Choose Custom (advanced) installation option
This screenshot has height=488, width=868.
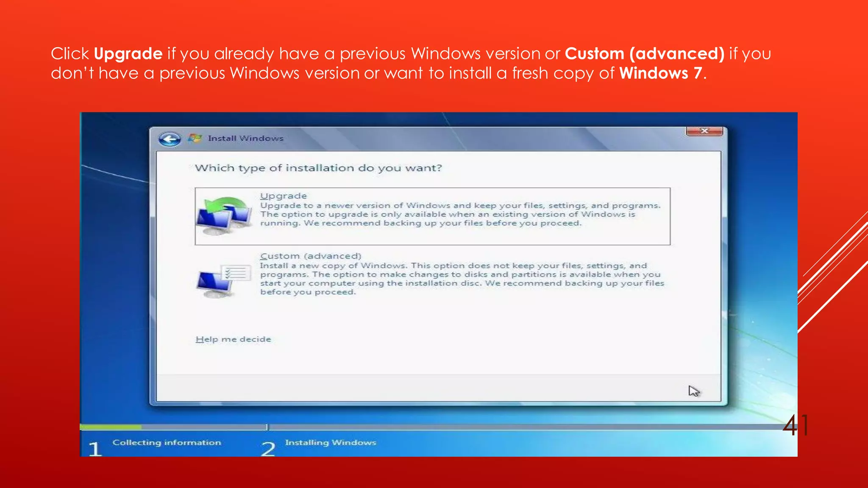(310, 256)
